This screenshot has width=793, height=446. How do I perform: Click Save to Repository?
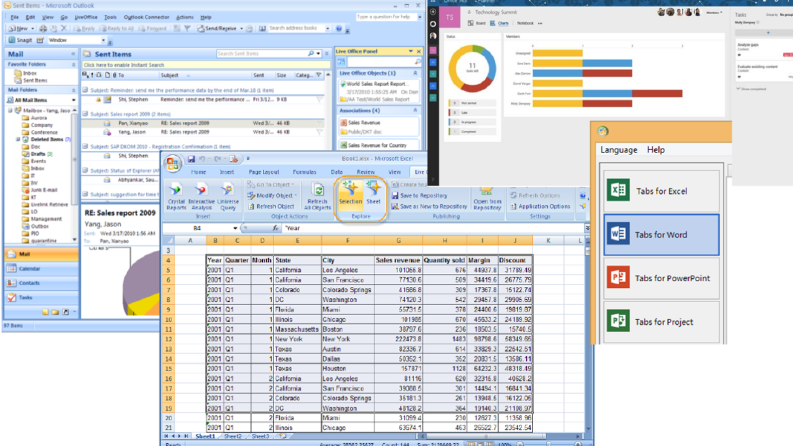point(419,196)
